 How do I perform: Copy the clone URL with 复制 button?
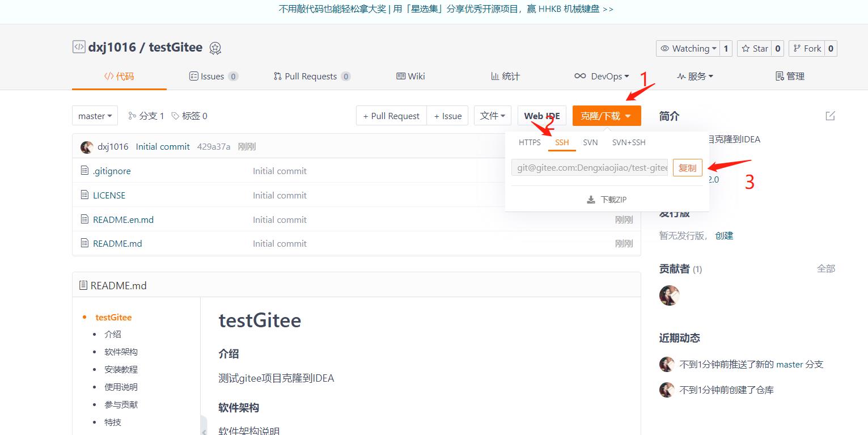(688, 168)
